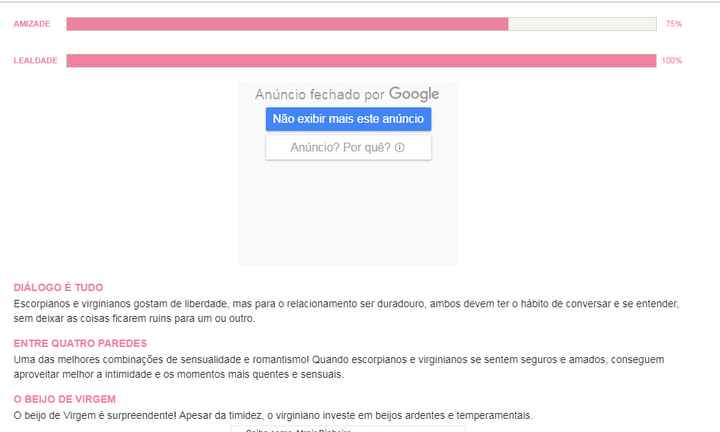Viewport: 720px width, 432px height.
Task: Click the info icon beside 'Por quê?'
Action: click(x=399, y=148)
